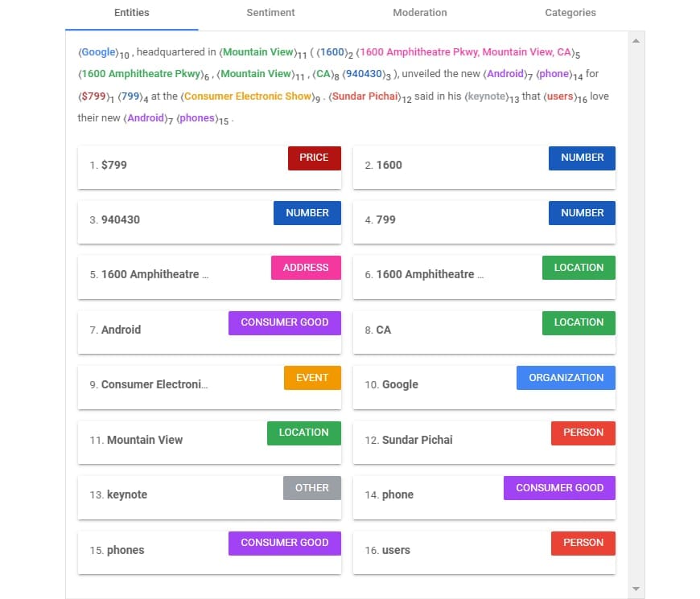Click the pink ADDRESS badge

306,268
